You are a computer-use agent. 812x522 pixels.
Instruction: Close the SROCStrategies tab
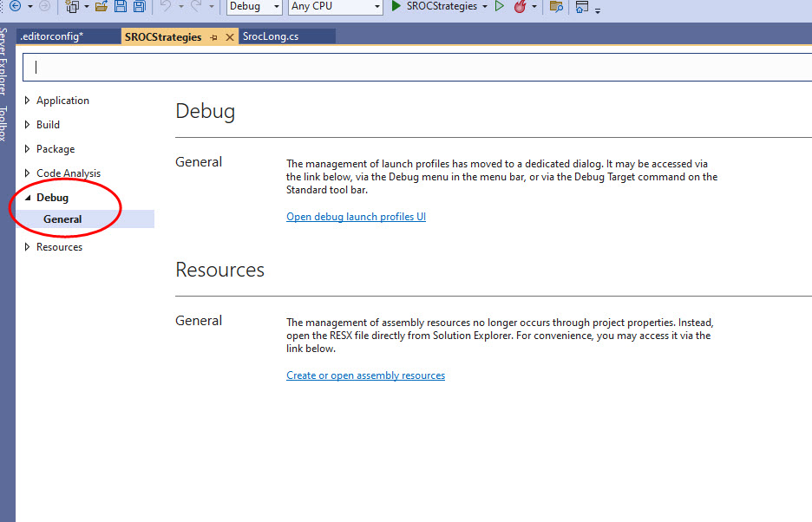(230, 37)
